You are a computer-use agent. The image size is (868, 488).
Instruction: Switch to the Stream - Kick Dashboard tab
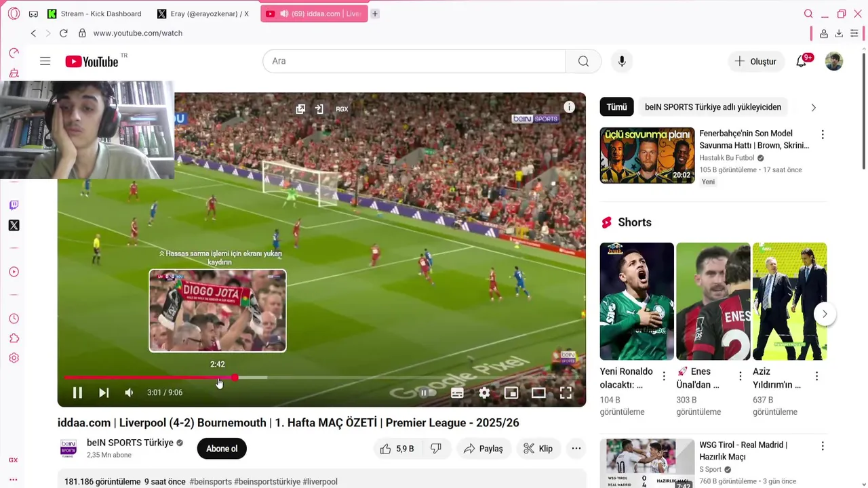coord(94,14)
